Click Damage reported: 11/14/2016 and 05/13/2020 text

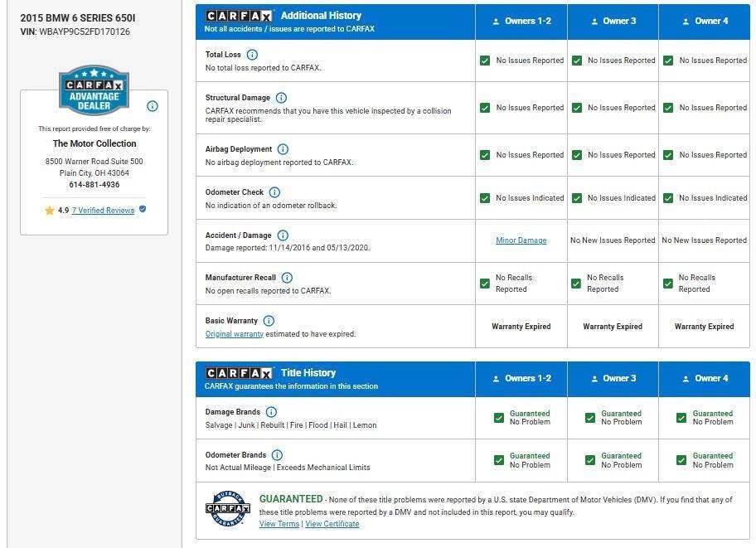pyautogui.click(x=288, y=248)
